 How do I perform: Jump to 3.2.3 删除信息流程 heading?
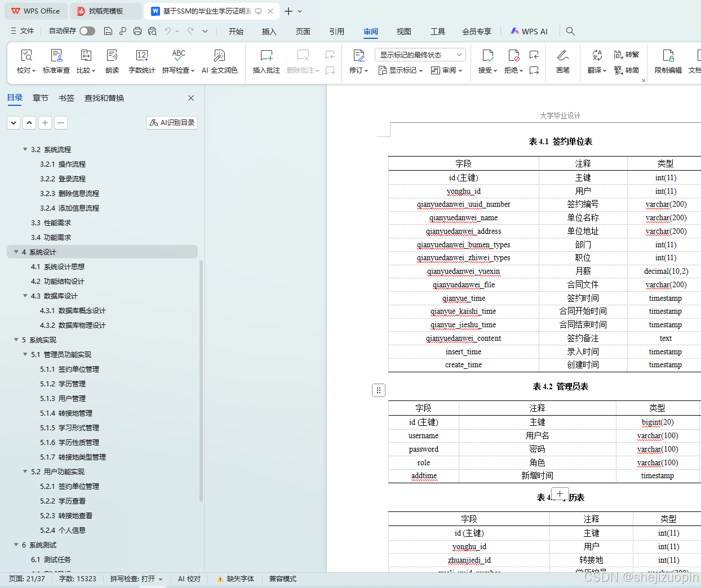[x=69, y=193]
